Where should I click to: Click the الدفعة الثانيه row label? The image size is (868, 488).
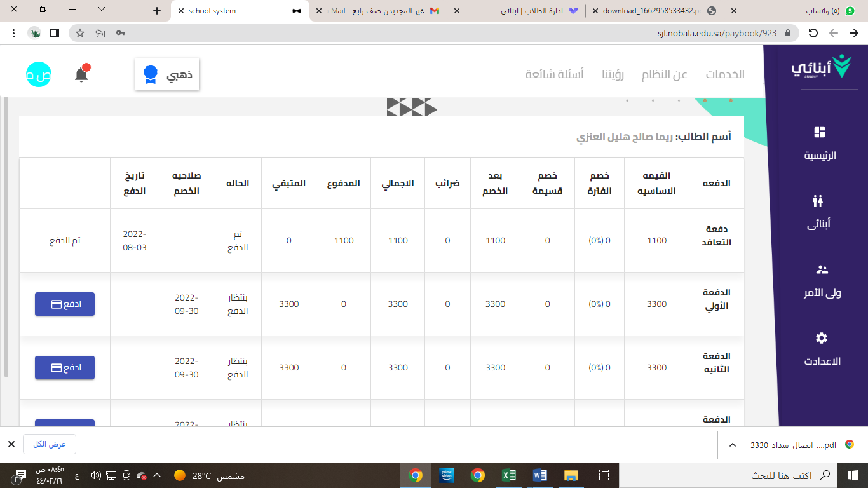pos(716,363)
